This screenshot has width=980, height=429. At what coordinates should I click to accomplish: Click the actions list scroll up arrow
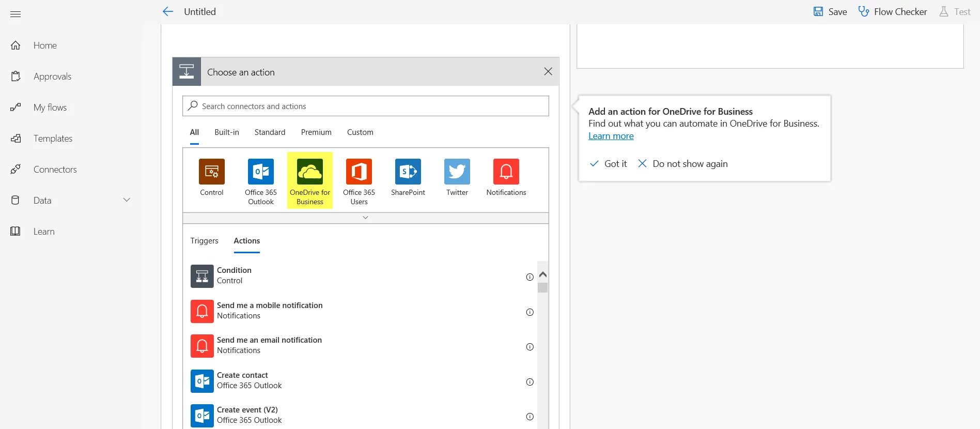tap(542, 274)
